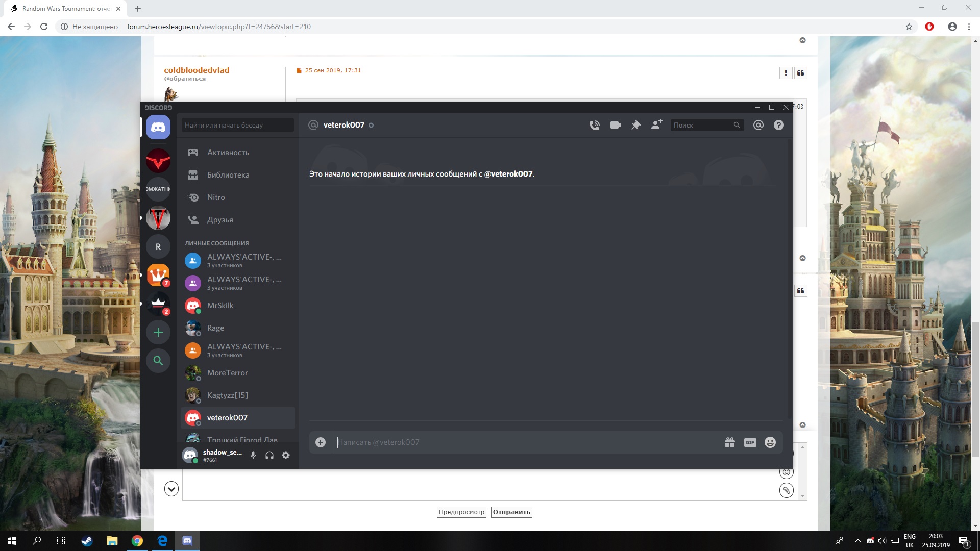980x551 pixels.
Task: Open the forum editor attachment paperclip
Action: [x=787, y=491]
